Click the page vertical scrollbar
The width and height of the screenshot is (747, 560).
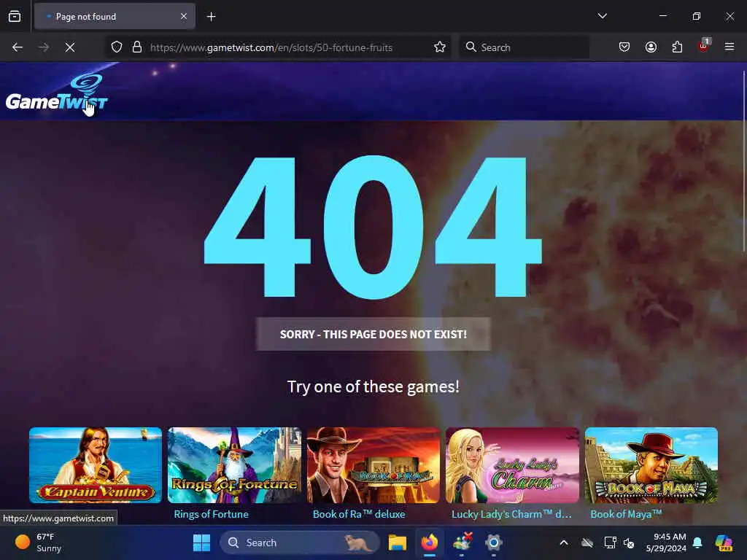point(744,162)
